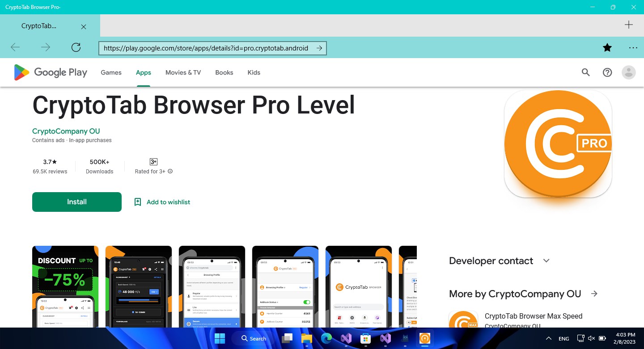Open File Explorer from taskbar

click(306, 338)
